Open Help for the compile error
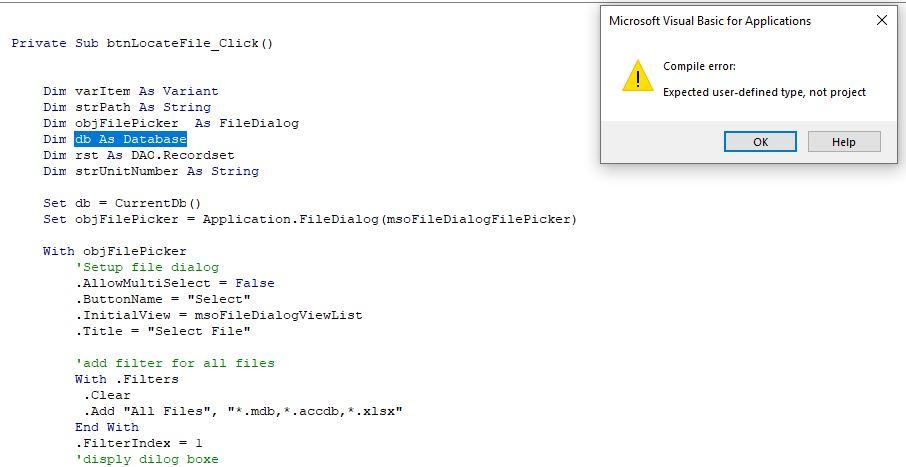Viewport: 906px width, 467px height. 844,142
